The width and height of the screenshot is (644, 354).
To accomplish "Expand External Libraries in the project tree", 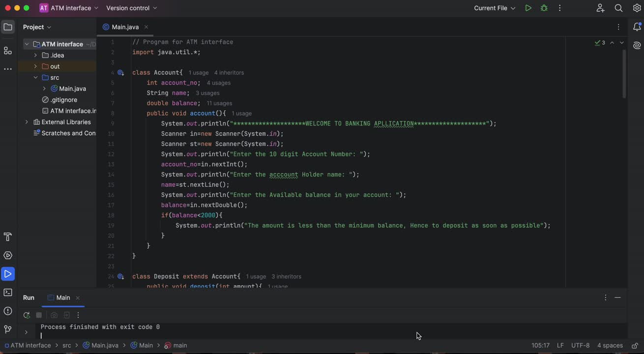I will [x=27, y=122].
